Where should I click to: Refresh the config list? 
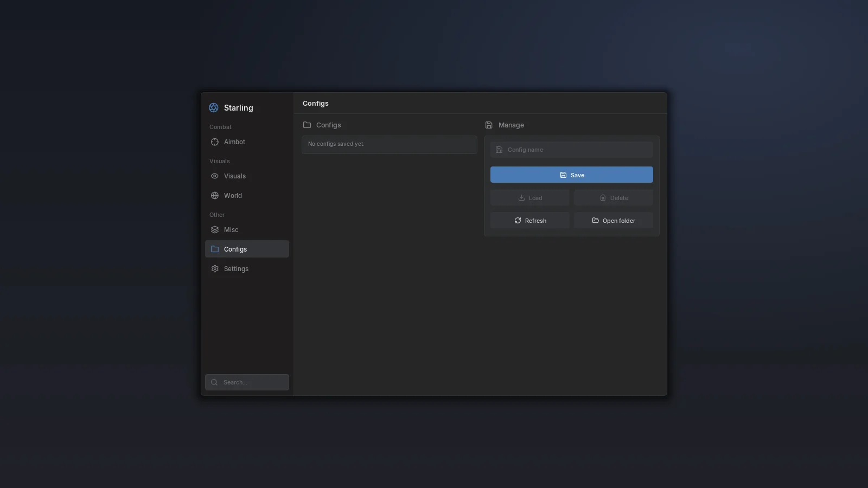tap(530, 221)
